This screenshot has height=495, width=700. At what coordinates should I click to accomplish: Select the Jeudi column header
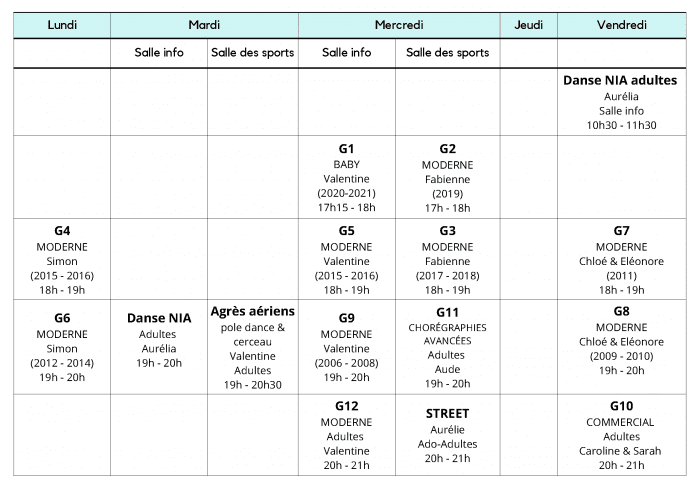coord(528,24)
